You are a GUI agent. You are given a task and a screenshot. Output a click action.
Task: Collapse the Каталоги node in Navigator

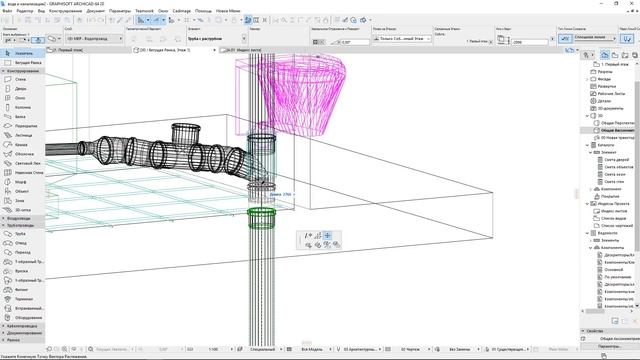(587, 145)
